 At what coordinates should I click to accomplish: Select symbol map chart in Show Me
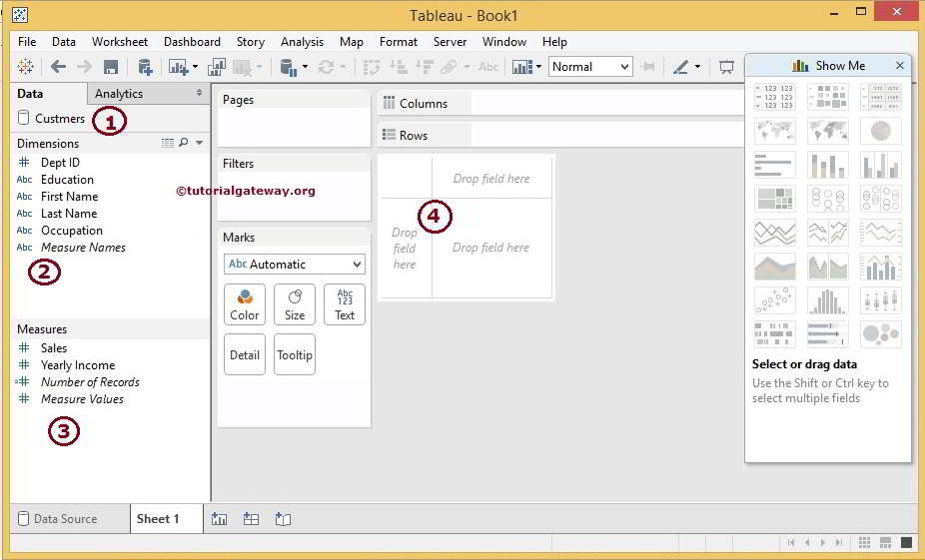(x=774, y=131)
